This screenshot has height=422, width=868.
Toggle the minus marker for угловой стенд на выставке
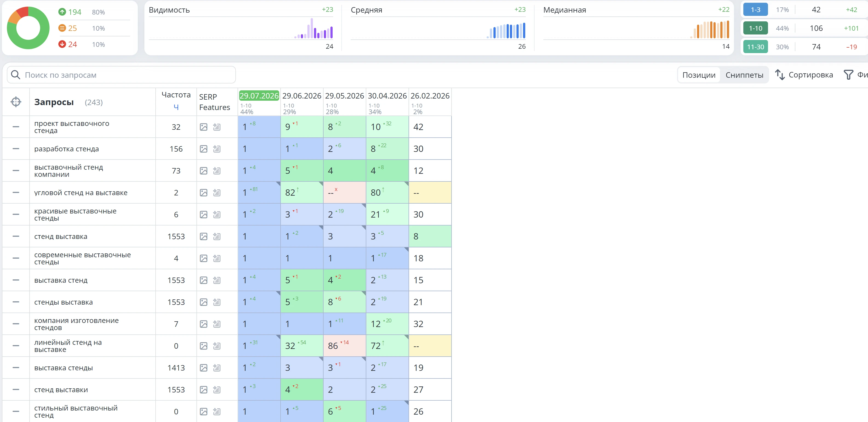(x=16, y=192)
